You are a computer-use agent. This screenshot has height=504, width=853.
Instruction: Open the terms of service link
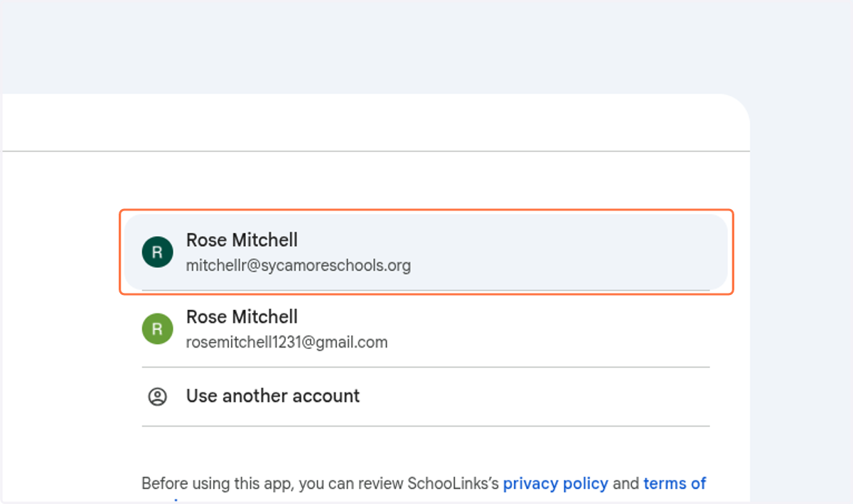click(675, 484)
